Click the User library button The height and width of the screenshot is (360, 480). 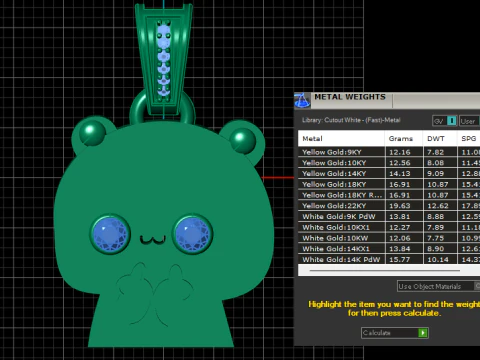tap(469, 121)
